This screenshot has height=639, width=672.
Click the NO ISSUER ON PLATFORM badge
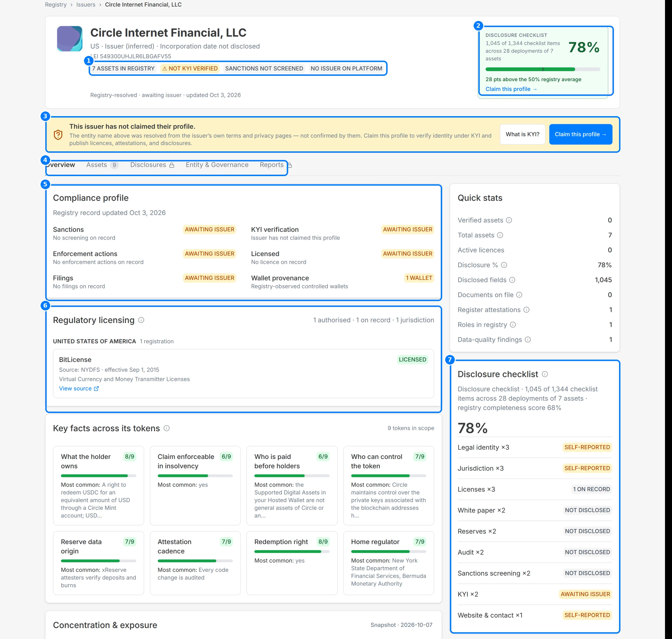pyautogui.click(x=346, y=69)
